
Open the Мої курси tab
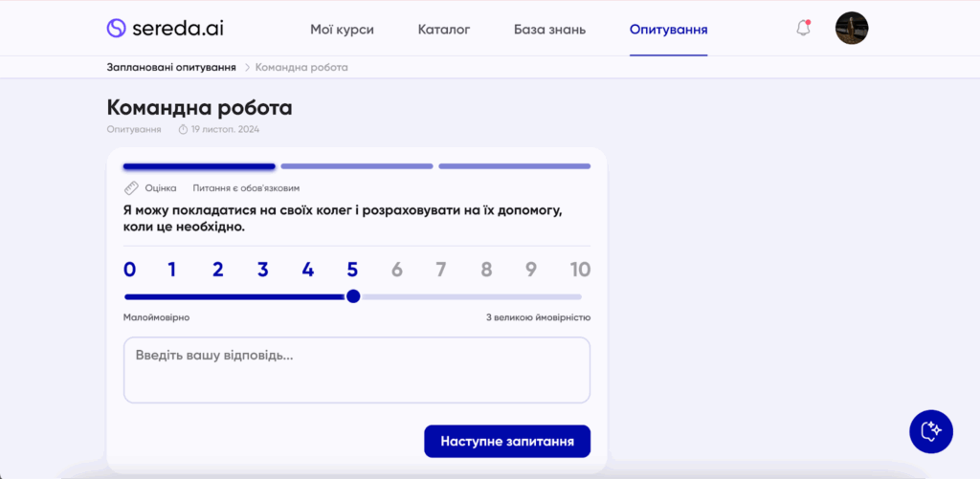(342, 30)
